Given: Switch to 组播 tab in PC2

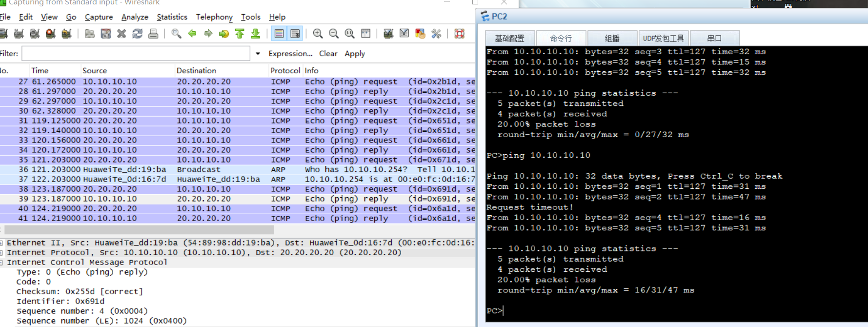Looking at the screenshot, I should 612,38.
